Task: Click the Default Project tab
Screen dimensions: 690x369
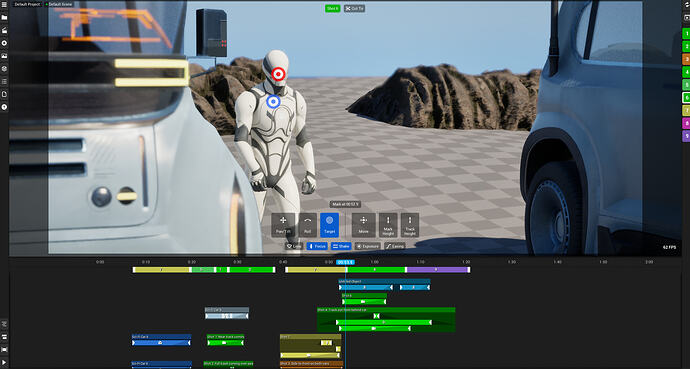Action: (27, 4)
